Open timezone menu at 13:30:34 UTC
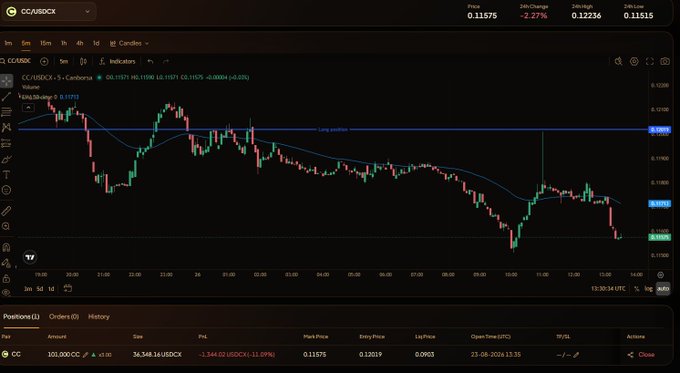The height and width of the screenshot is (373, 680). point(608,289)
